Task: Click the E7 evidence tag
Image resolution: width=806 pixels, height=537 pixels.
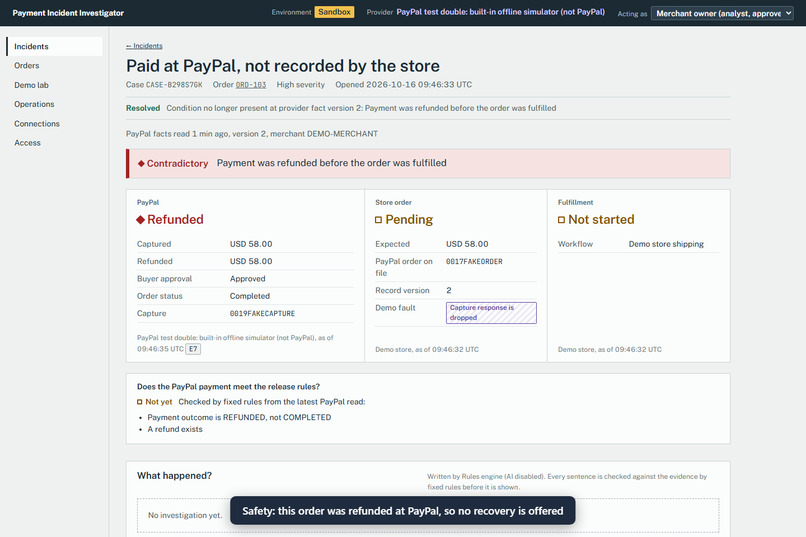Action: click(193, 349)
